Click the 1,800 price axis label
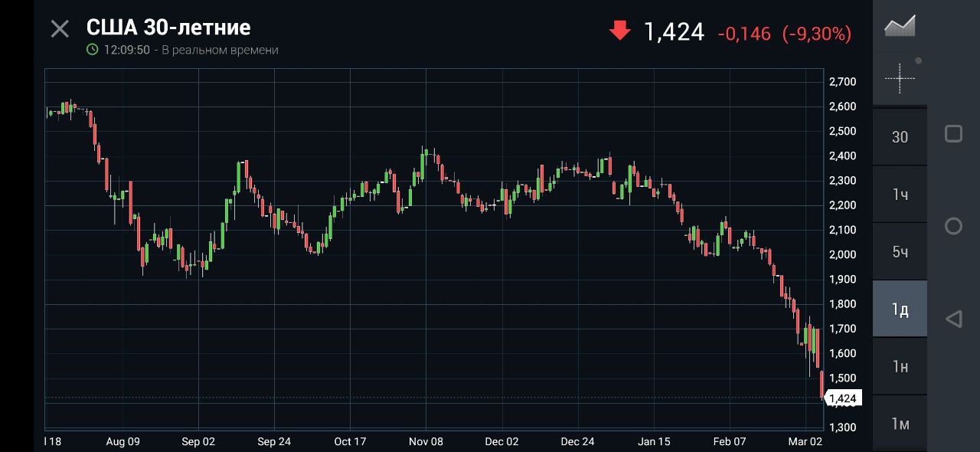Viewport: 980px width, 452px height. (x=842, y=303)
